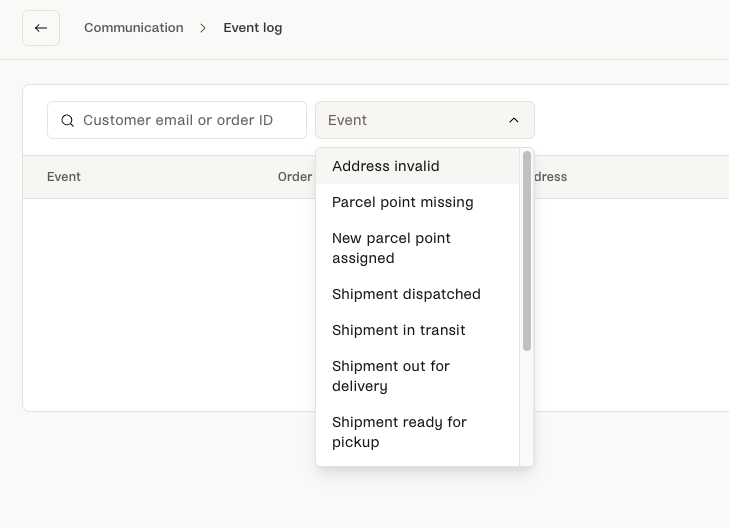The width and height of the screenshot is (729, 528).
Task: Click the dropdown list scrollbar thumb
Action: (527, 250)
